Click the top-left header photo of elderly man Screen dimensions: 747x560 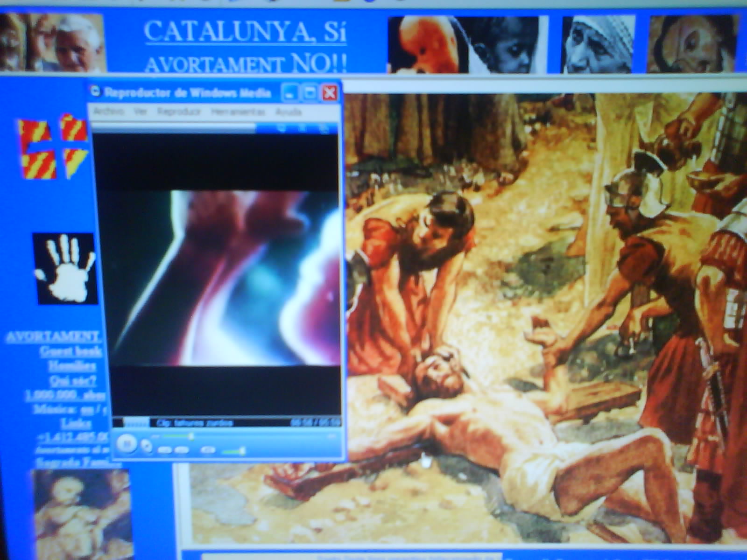point(53,42)
